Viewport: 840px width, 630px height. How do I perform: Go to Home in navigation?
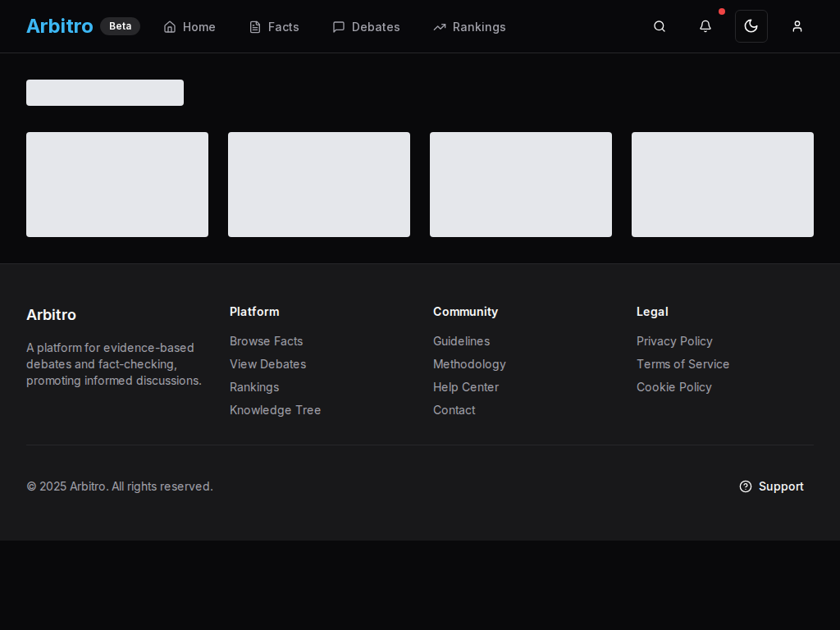(x=189, y=27)
